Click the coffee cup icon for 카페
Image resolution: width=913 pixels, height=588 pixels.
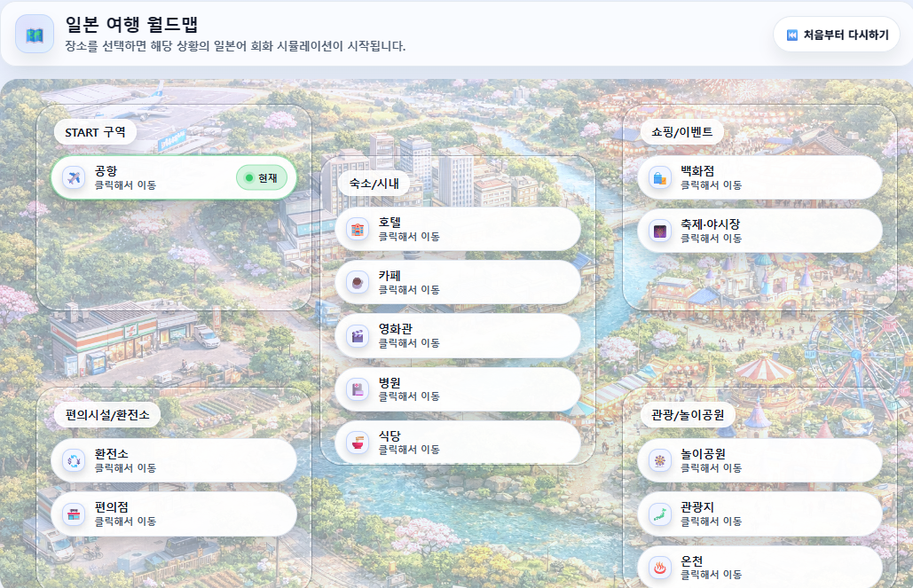[358, 282]
